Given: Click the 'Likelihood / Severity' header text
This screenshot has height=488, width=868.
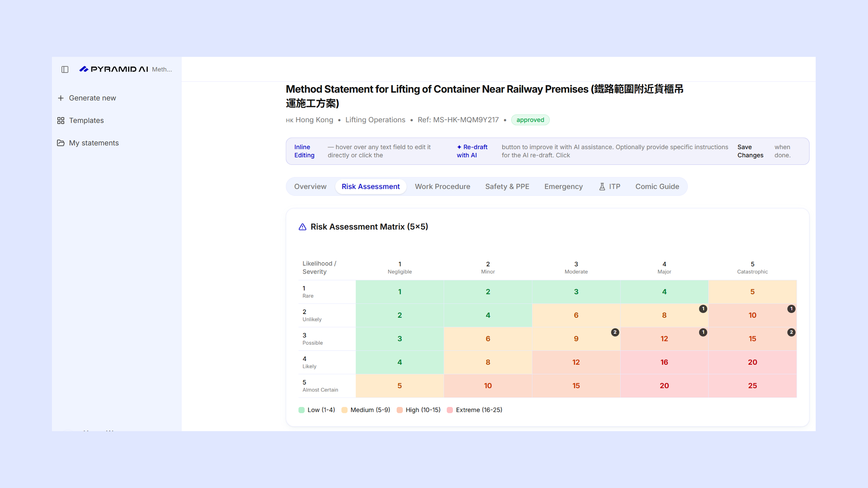Looking at the screenshot, I should click(x=319, y=268).
